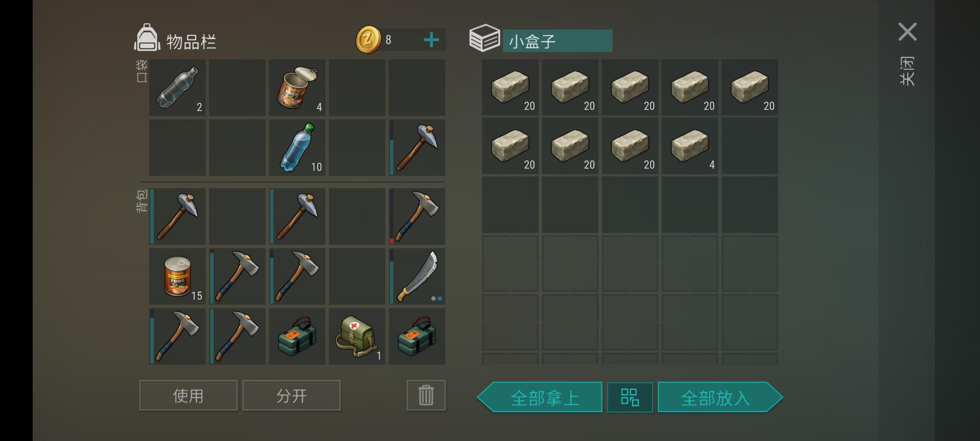Select the canned food stack of 15

[x=177, y=276]
